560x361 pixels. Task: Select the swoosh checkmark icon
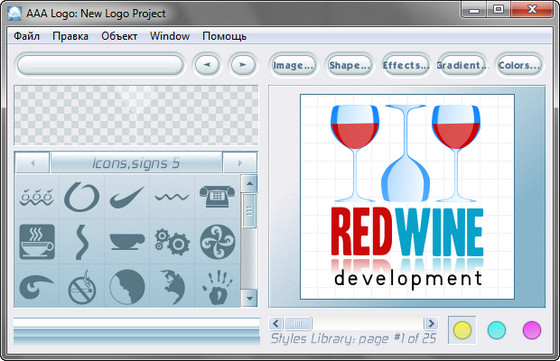pyautogui.click(x=127, y=197)
